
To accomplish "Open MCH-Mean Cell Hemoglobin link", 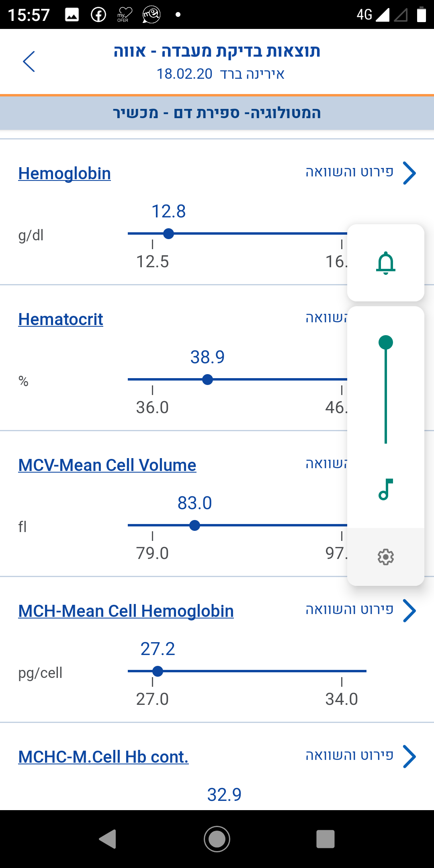I will pyautogui.click(x=126, y=611).
